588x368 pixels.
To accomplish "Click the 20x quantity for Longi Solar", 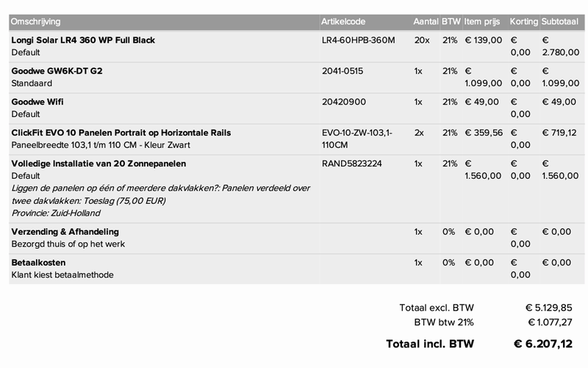I will click(422, 40).
